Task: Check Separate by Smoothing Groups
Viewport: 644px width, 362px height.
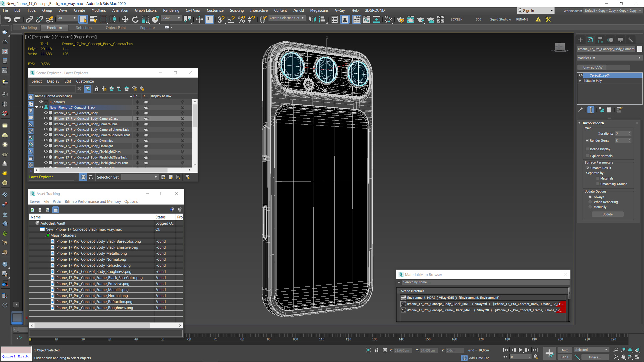Action: tap(598, 184)
